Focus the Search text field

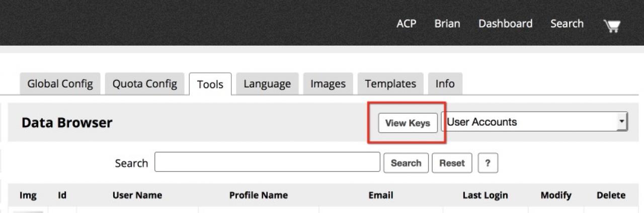(267, 162)
